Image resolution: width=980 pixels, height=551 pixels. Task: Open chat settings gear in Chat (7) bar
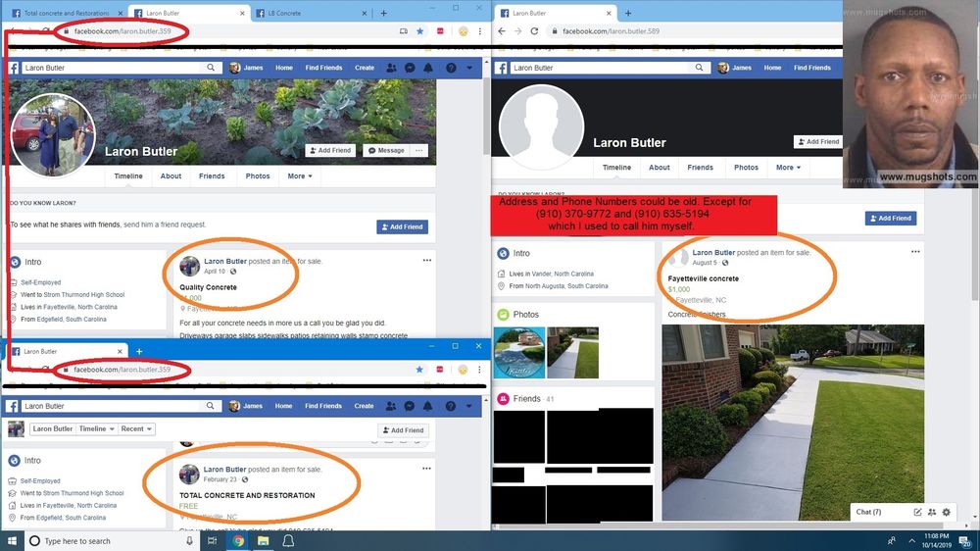pos(946,512)
